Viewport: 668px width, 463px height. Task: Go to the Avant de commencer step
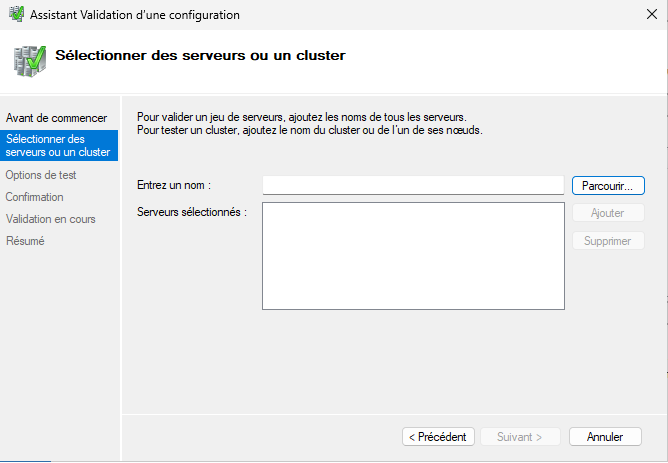(x=56, y=118)
